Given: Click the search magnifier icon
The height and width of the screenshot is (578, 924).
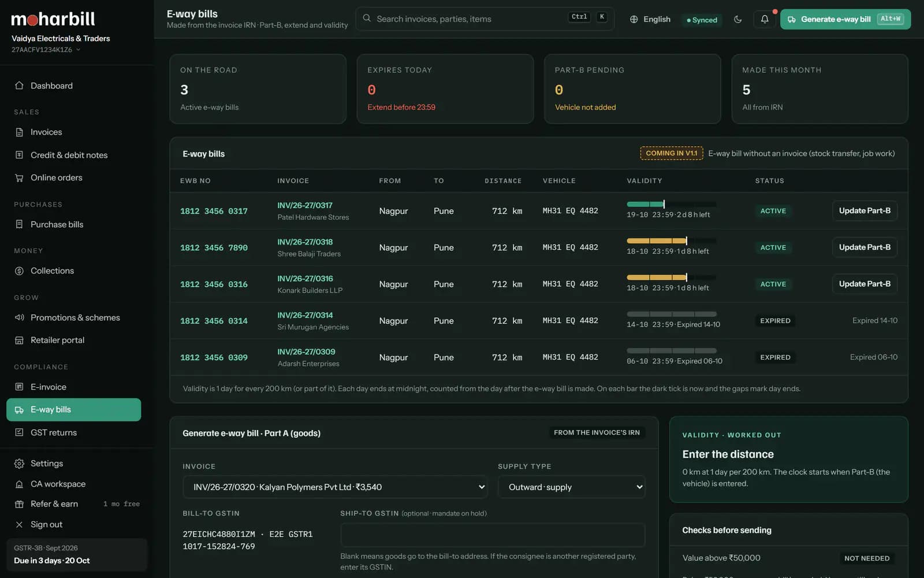Looking at the screenshot, I should coord(367,18).
